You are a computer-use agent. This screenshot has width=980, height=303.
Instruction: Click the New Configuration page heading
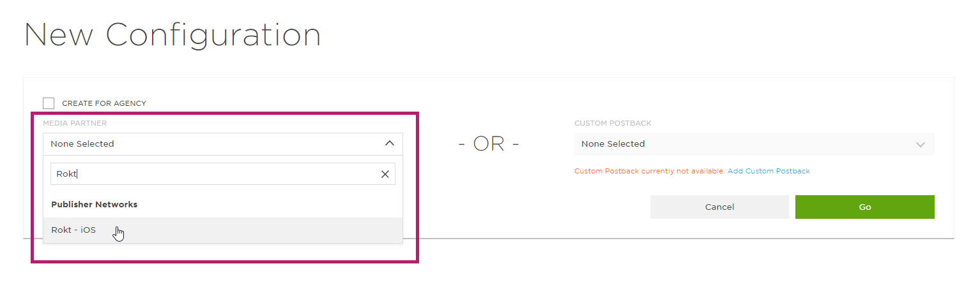[x=172, y=34]
